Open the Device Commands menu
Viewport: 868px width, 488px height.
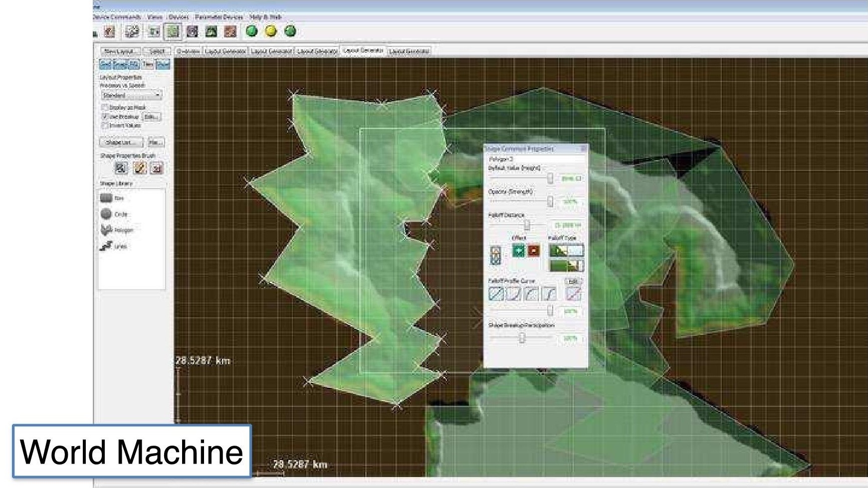(x=117, y=17)
